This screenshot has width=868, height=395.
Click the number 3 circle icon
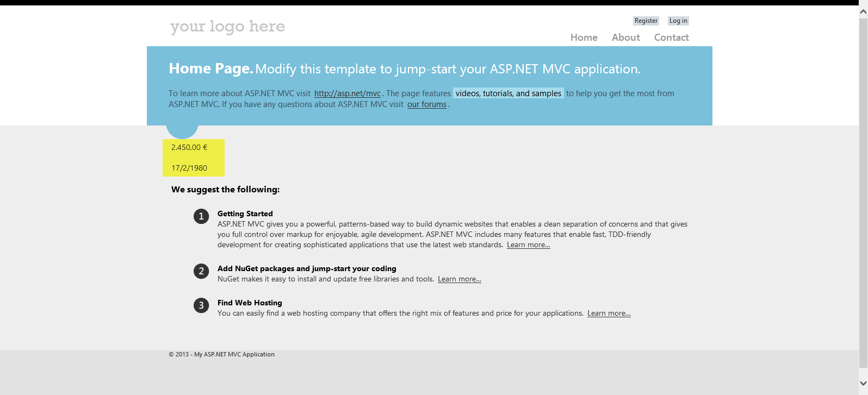point(201,305)
